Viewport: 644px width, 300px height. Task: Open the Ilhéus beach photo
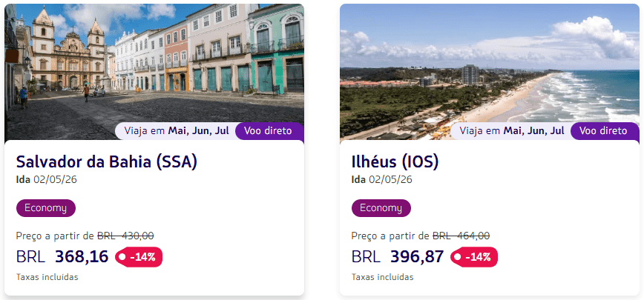pyautogui.click(x=490, y=63)
